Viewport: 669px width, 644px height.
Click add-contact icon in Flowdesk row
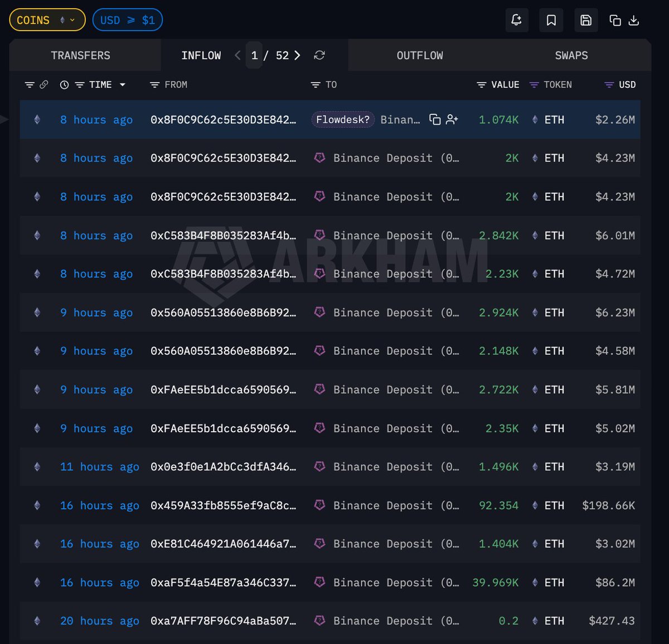452,120
